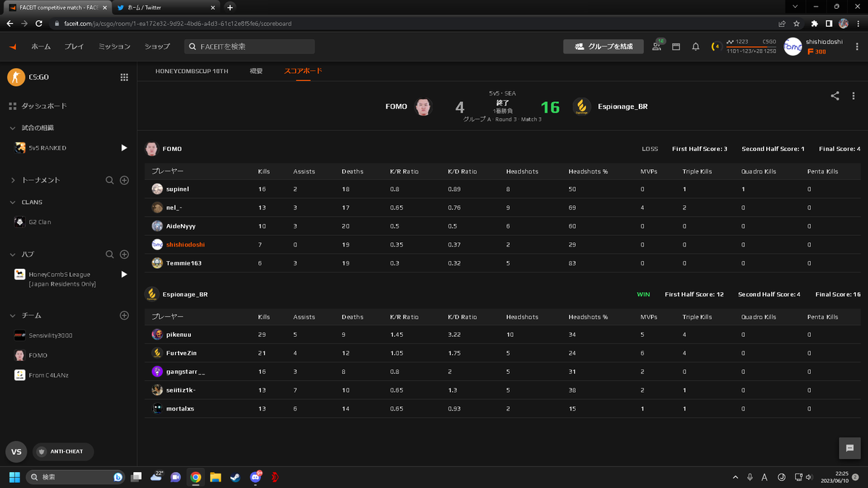The image size is (868, 488).
Task: Bookmark this page with the star icon
Action: (x=796, y=23)
